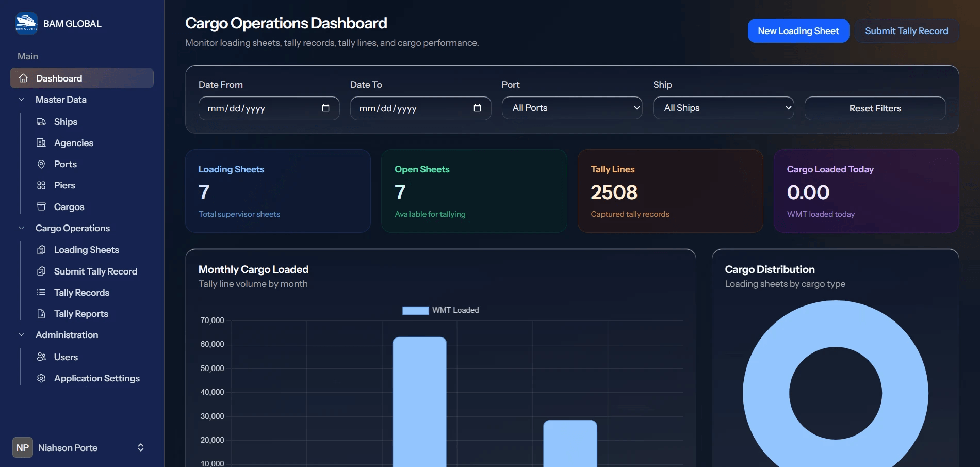Click the Date To input field
Viewport: 980px width, 467px height.
tap(420, 108)
